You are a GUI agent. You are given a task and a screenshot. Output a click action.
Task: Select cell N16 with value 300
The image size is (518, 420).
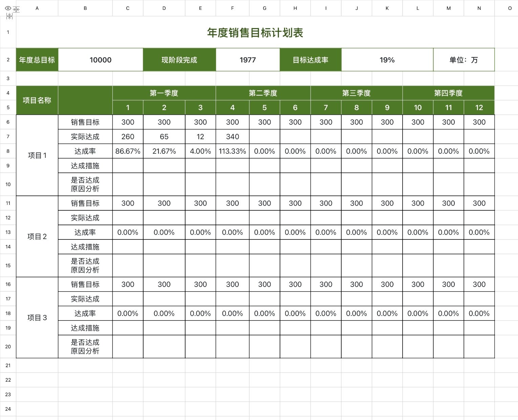point(479,284)
